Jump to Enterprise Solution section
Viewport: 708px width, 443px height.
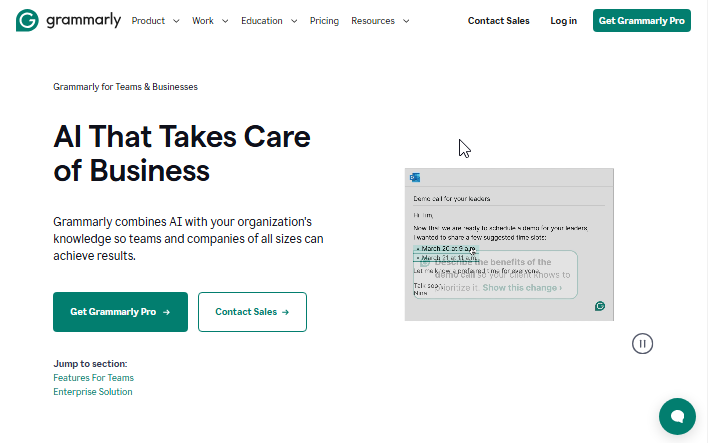93,392
